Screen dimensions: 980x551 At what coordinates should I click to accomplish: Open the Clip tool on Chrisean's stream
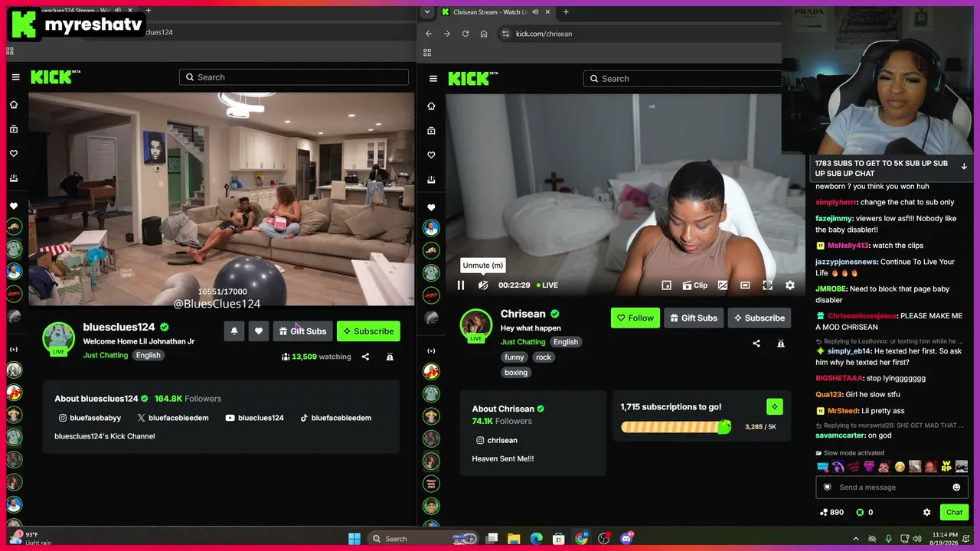695,285
